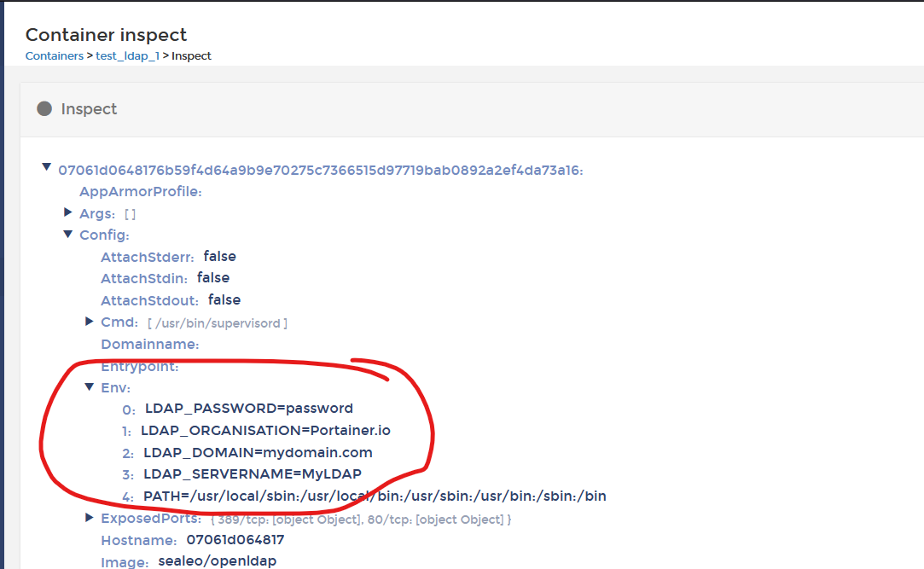Expand the Cmd node
This screenshot has width=924, height=569.
coord(90,321)
